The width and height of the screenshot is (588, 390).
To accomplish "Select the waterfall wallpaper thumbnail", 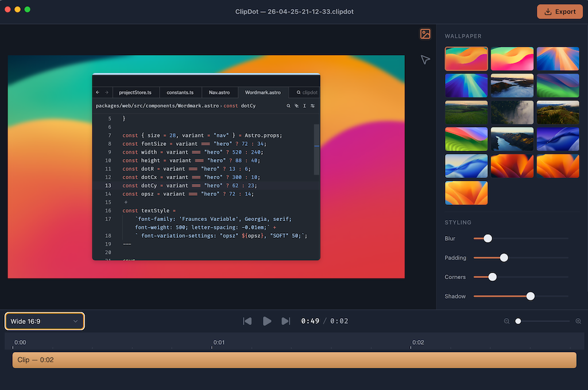I will [512, 112].
